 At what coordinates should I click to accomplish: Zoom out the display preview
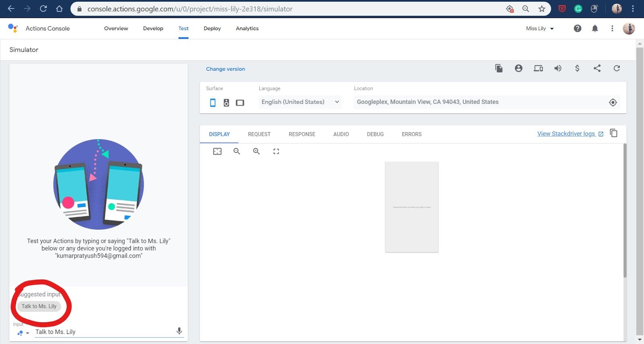coord(237,151)
